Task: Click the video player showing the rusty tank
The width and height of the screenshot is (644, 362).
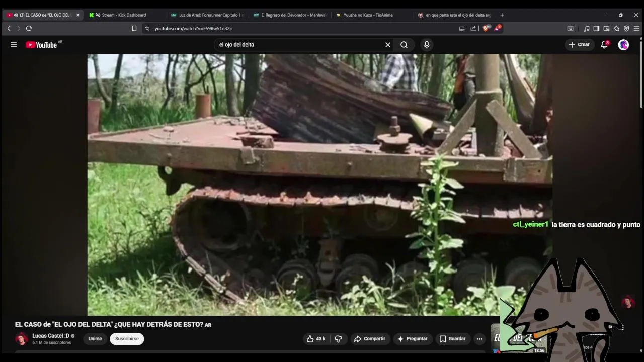Action: [x=320, y=185]
